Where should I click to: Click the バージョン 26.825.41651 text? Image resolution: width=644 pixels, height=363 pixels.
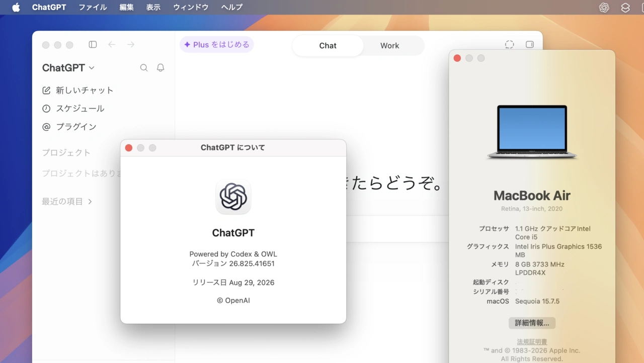click(x=233, y=263)
